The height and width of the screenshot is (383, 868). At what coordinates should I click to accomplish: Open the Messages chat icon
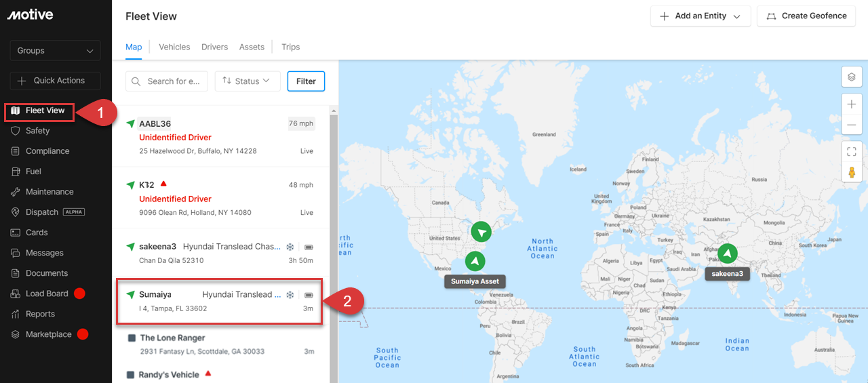(x=16, y=253)
